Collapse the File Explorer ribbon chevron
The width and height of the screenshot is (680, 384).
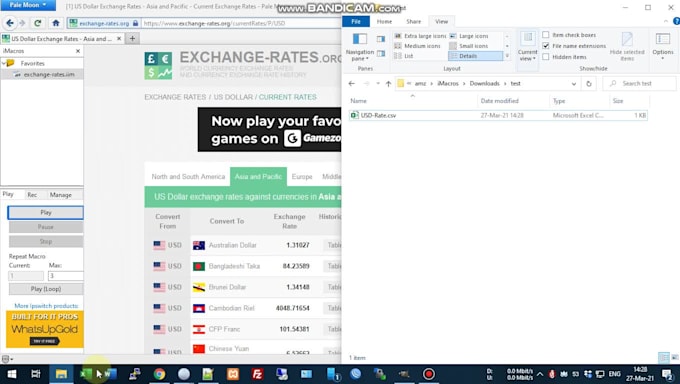666,21
